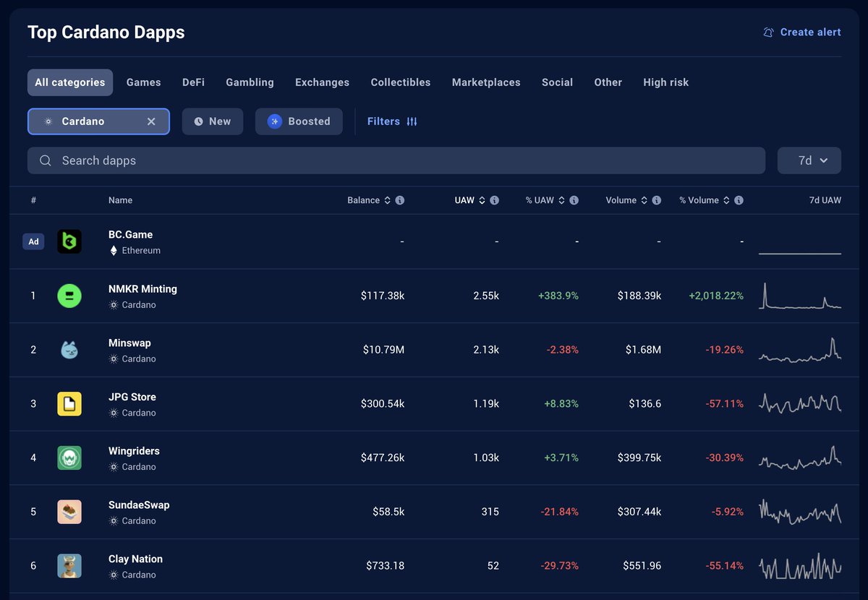Image resolution: width=868 pixels, height=600 pixels.
Task: Click the Volume column info icon
Action: tap(657, 200)
